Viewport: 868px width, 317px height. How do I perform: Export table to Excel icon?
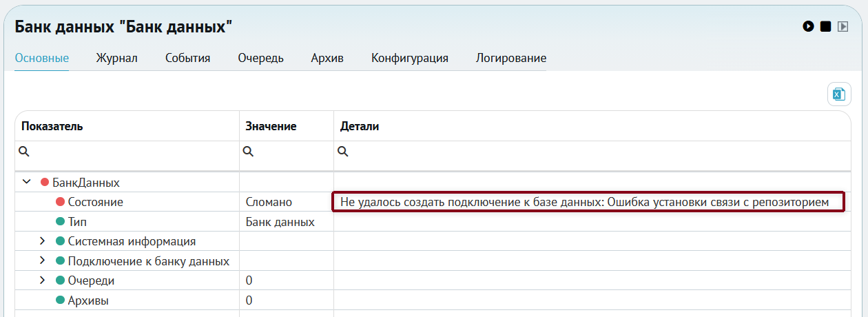point(839,94)
